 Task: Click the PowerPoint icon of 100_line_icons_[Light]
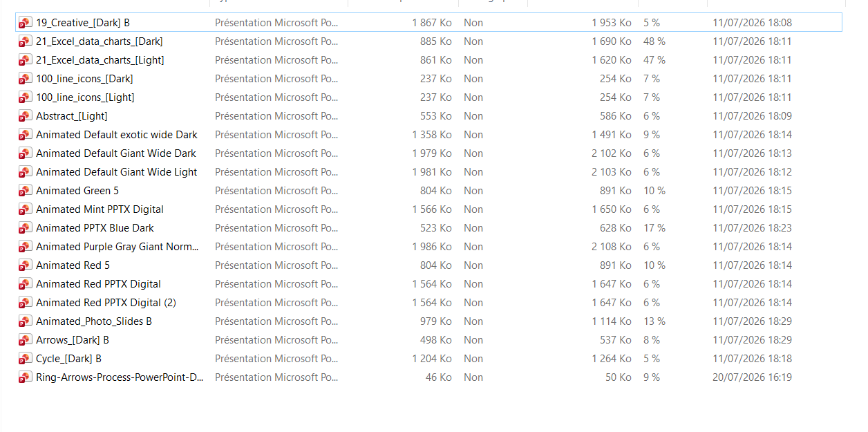(x=26, y=97)
